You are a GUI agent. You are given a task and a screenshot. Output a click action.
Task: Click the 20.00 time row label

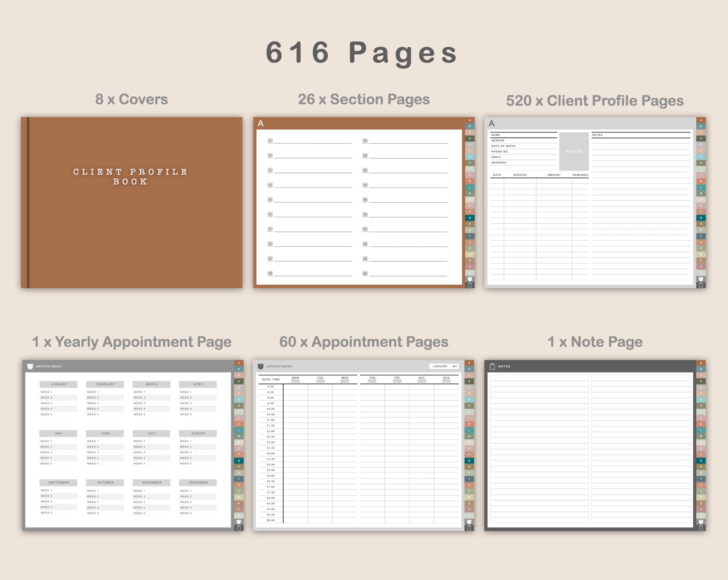pyautogui.click(x=270, y=521)
